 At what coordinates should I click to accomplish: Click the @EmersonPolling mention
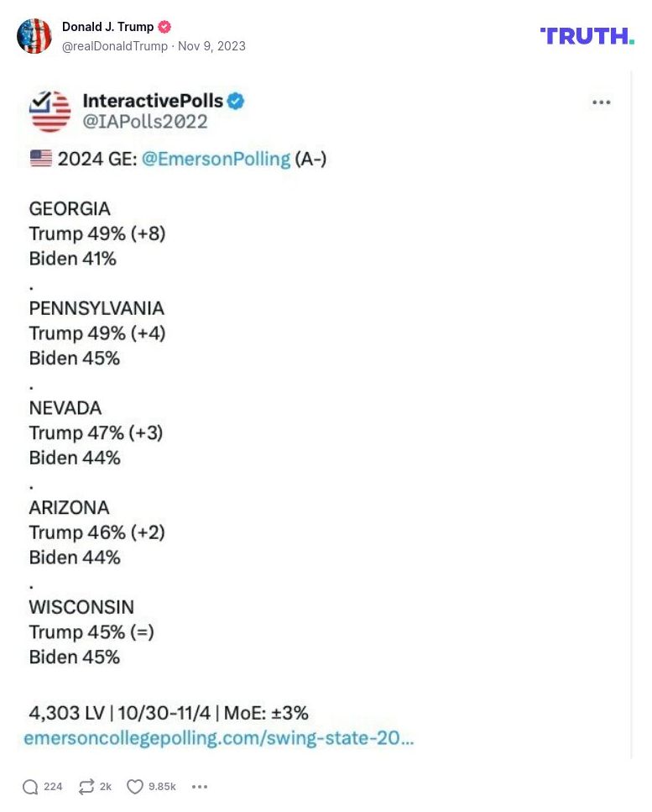tap(216, 159)
